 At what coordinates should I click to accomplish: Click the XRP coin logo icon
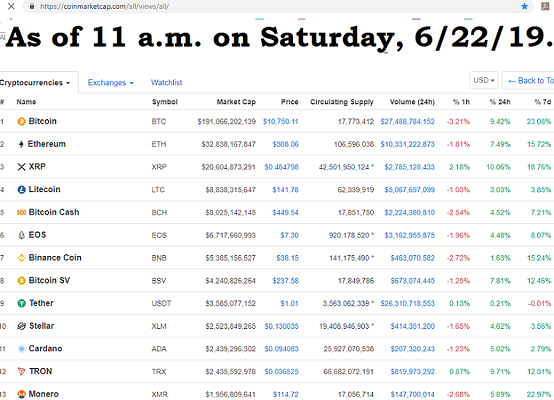coord(22,167)
